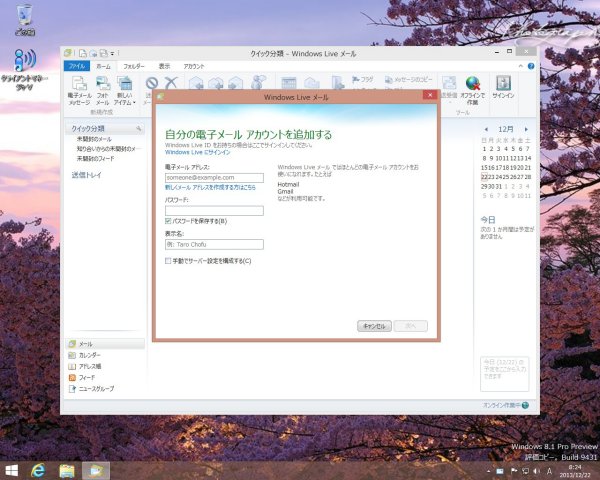600x480 pixels.
Task: Click the Reply envelope icon in ribbon
Action: tap(196, 83)
